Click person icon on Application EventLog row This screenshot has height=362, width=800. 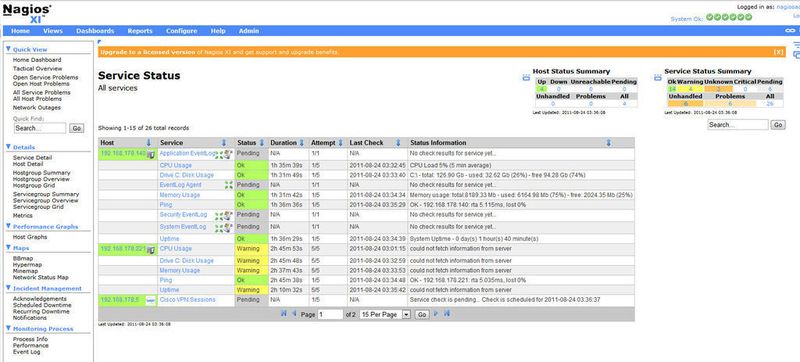tap(228, 154)
